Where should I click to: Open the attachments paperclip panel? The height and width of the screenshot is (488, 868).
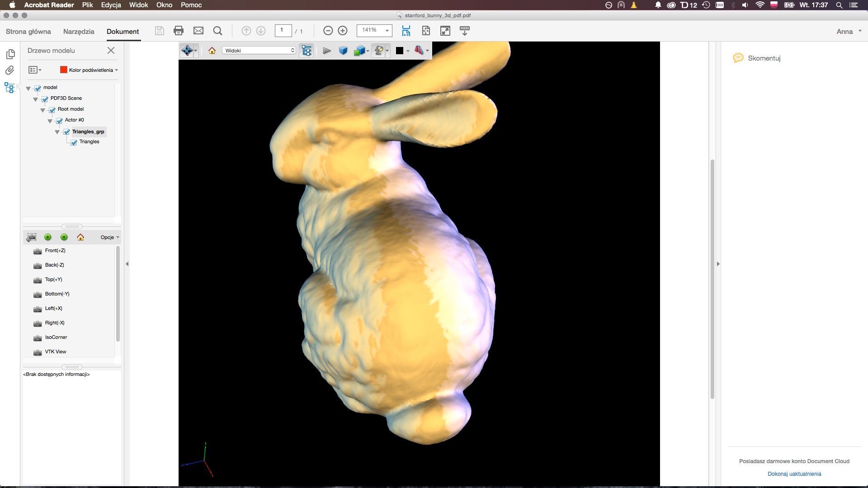point(10,70)
